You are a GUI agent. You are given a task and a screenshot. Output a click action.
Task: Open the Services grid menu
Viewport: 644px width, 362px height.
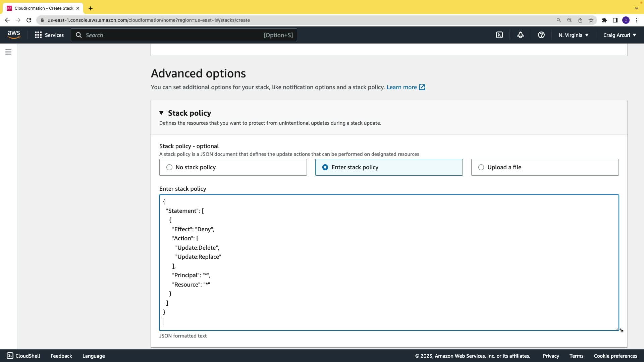click(49, 35)
